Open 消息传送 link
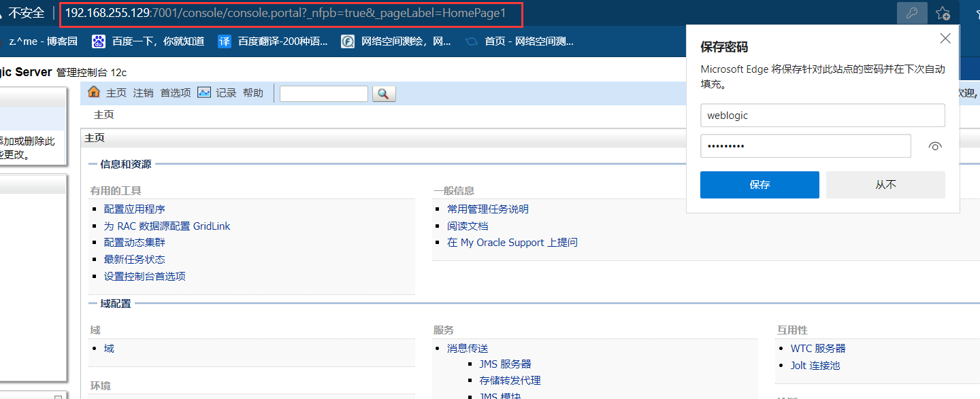This screenshot has width=980, height=399. 468,349
